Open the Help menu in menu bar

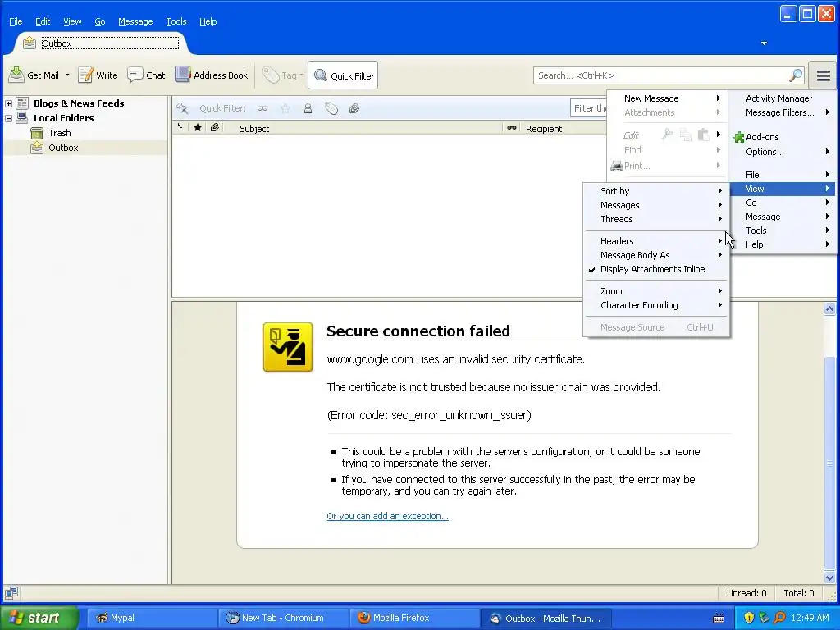tap(208, 21)
